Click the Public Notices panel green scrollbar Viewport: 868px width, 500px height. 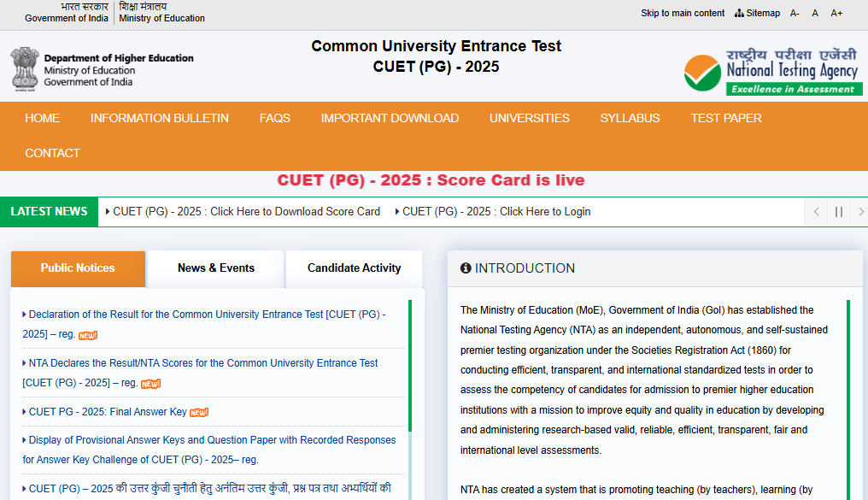pos(409,366)
